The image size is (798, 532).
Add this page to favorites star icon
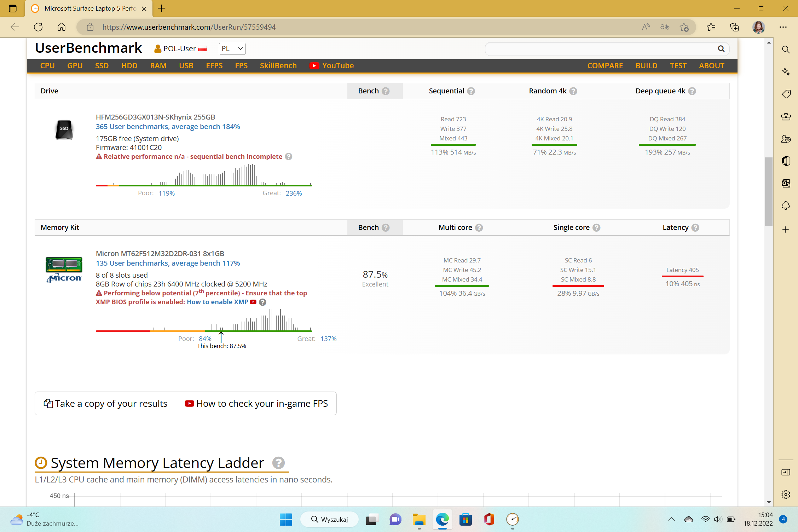684,27
